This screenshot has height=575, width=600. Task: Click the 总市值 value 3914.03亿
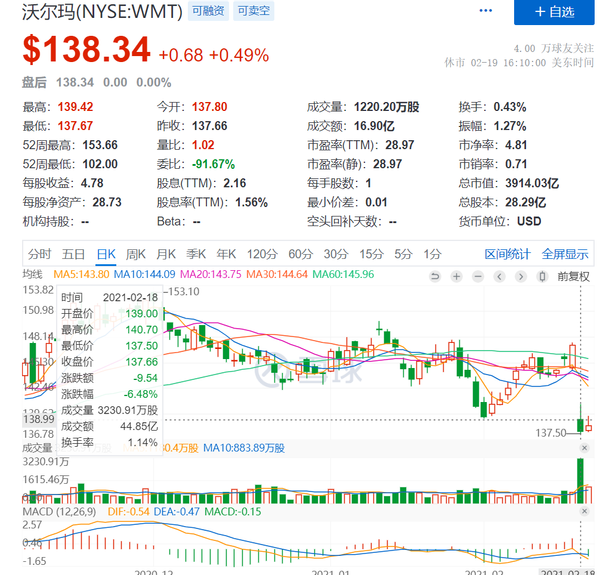click(x=532, y=183)
